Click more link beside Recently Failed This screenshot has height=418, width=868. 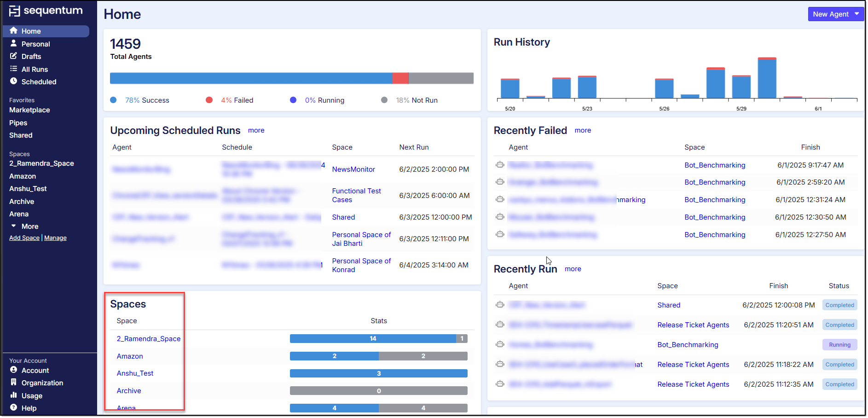(x=583, y=130)
